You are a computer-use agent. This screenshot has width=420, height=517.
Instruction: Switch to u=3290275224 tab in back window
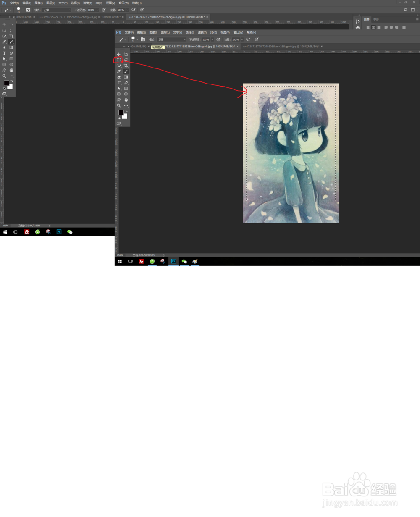81,17
